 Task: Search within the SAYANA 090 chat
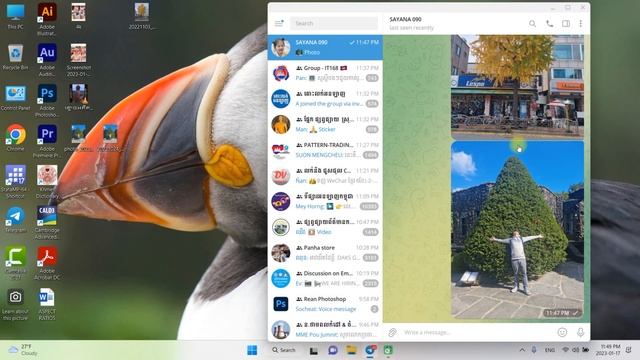[532, 24]
